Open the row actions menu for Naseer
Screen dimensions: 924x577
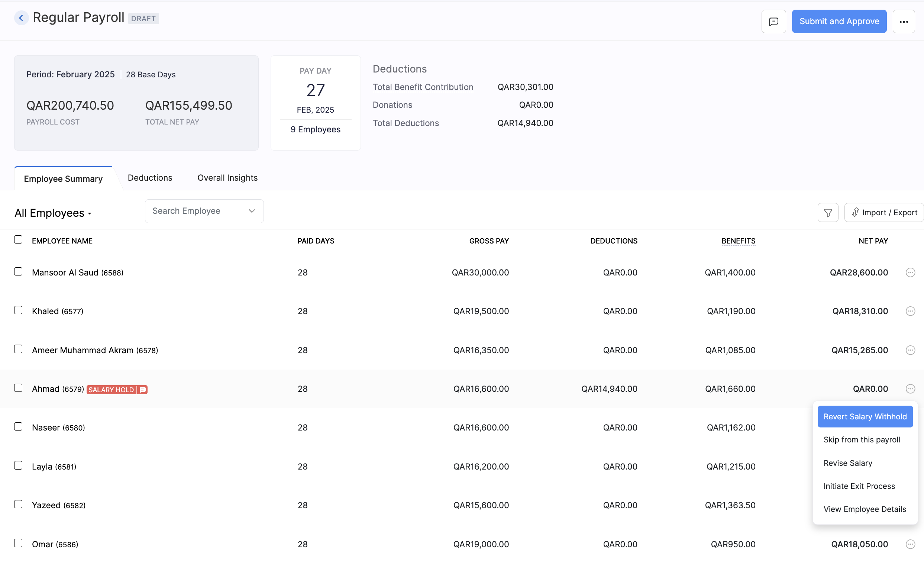(x=910, y=427)
